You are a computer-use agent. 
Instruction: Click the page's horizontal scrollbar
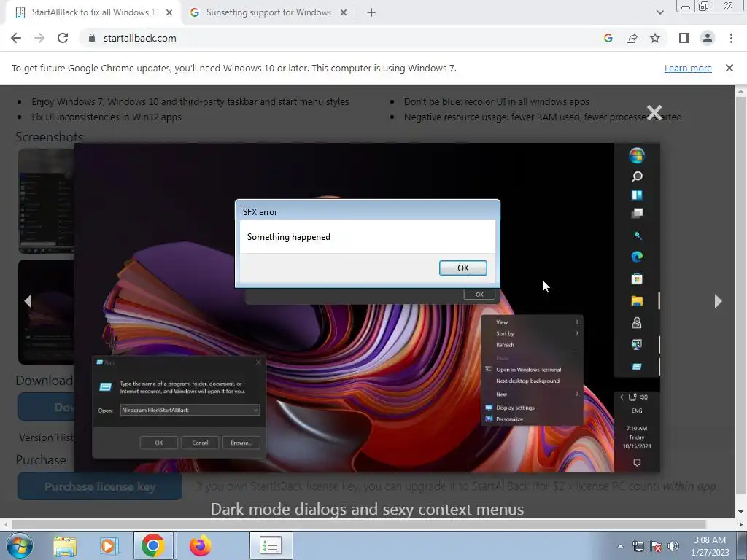[358, 524]
